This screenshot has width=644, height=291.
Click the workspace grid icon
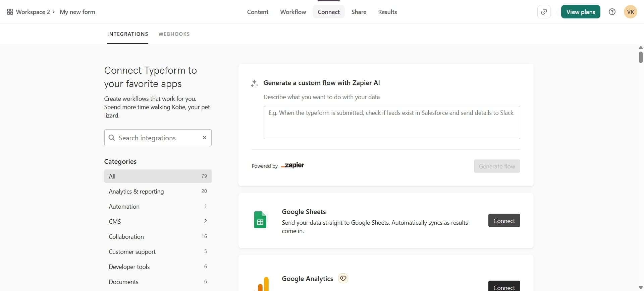point(10,12)
